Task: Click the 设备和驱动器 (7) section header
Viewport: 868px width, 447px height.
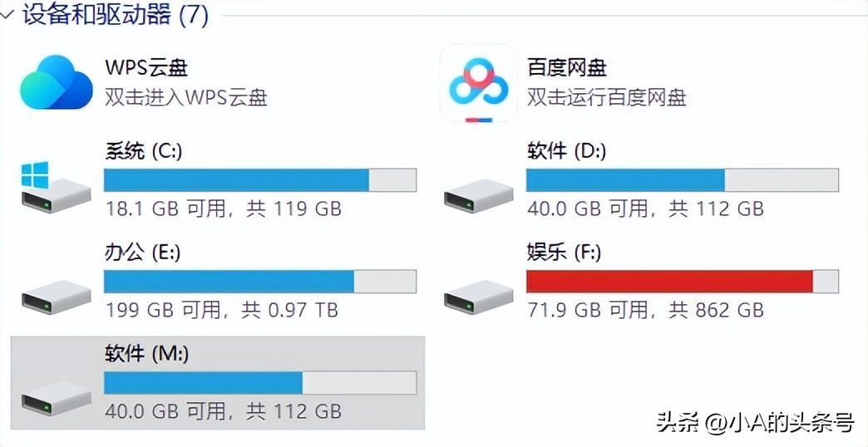Action: click(115, 14)
